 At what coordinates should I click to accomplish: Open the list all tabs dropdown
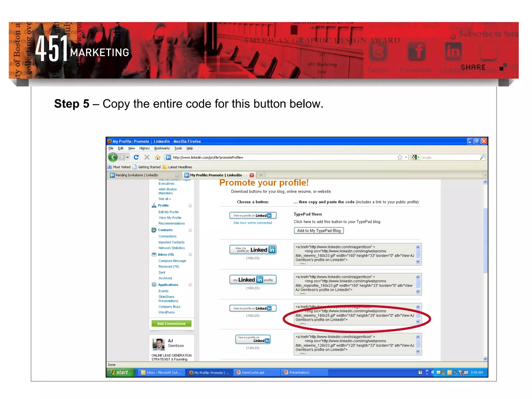click(x=485, y=175)
